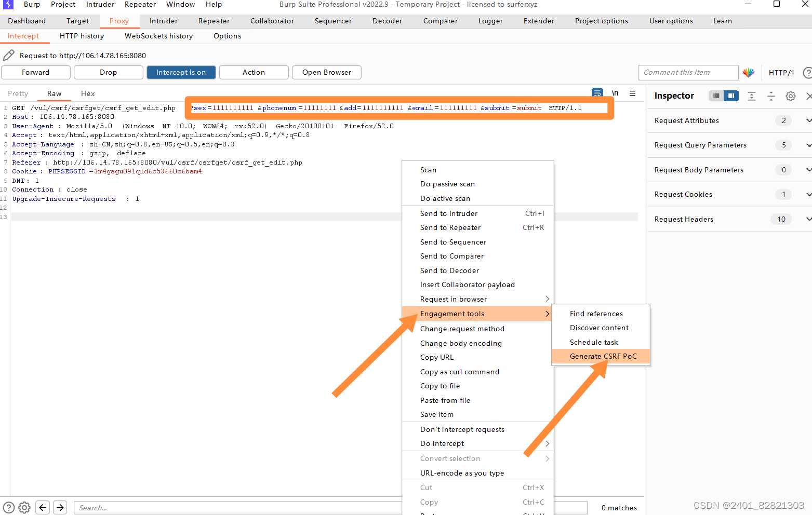812x515 pixels.
Task: Click the PHPSESSID cookie value text
Action: point(148,171)
